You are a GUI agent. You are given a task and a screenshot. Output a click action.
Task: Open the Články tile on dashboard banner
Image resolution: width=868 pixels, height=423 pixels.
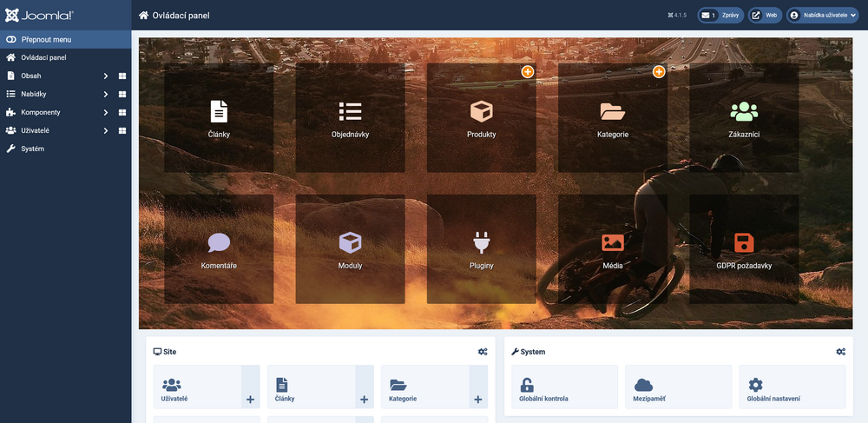(x=219, y=118)
